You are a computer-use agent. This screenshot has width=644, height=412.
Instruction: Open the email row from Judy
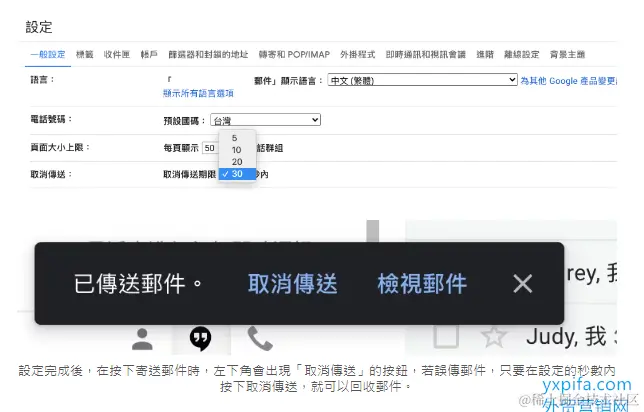[x=511, y=336]
